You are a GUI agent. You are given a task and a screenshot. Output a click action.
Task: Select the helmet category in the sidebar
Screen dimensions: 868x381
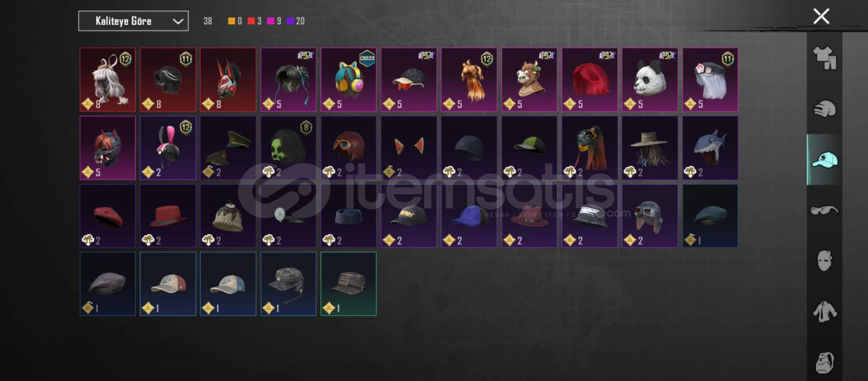coord(824,109)
